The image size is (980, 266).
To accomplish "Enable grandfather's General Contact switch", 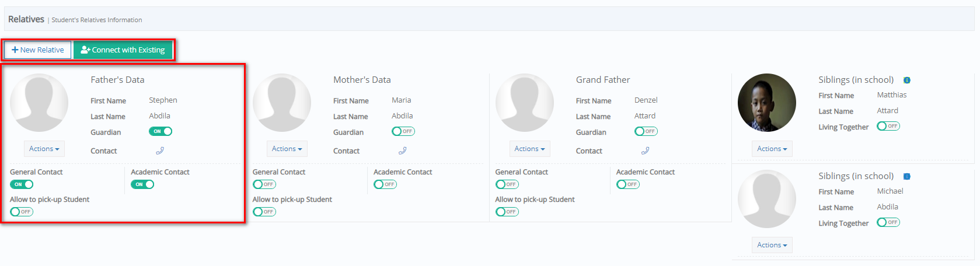I will (x=507, y=184).
